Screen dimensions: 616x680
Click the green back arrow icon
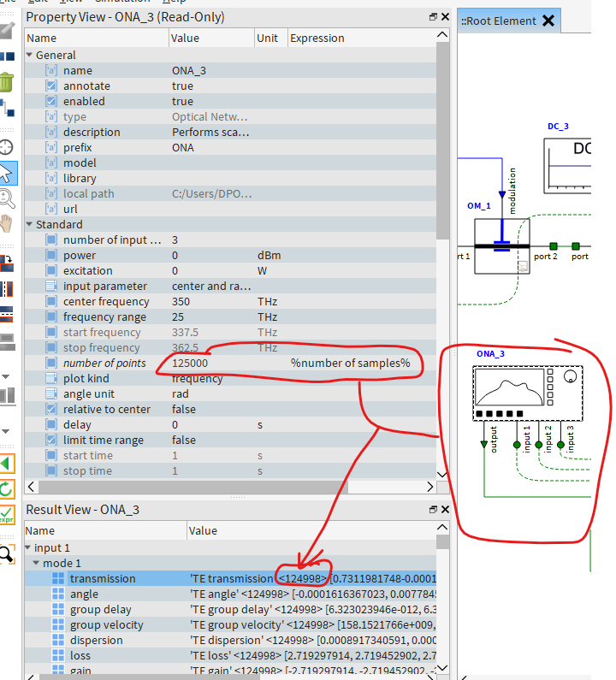pyautogui.click(x=7, y=464)
